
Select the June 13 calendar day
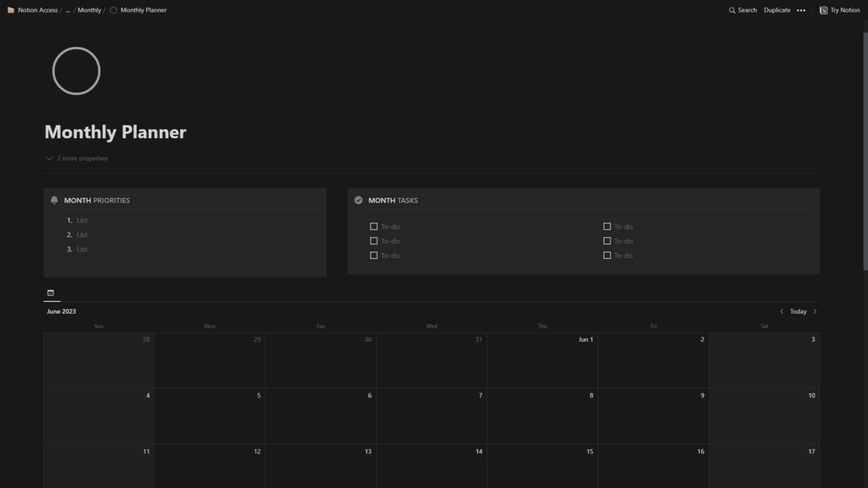pyautogui.click(x=320, y=466)
